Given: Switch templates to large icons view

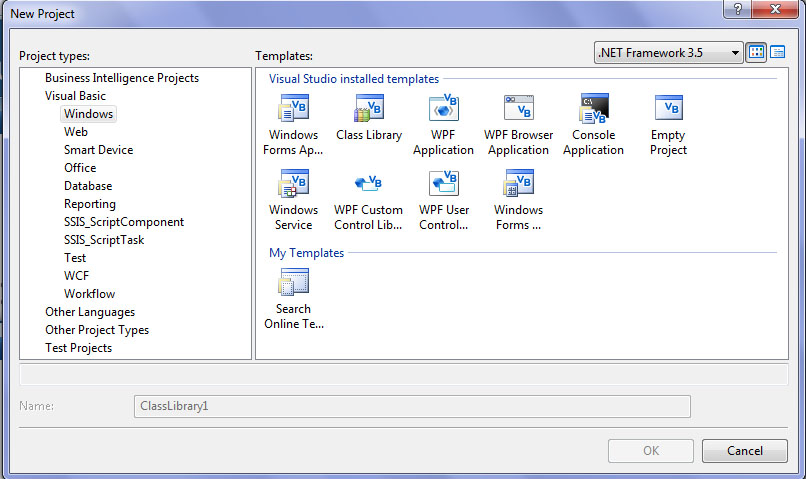Looking at the screenshot, I should tap(756, 52).
